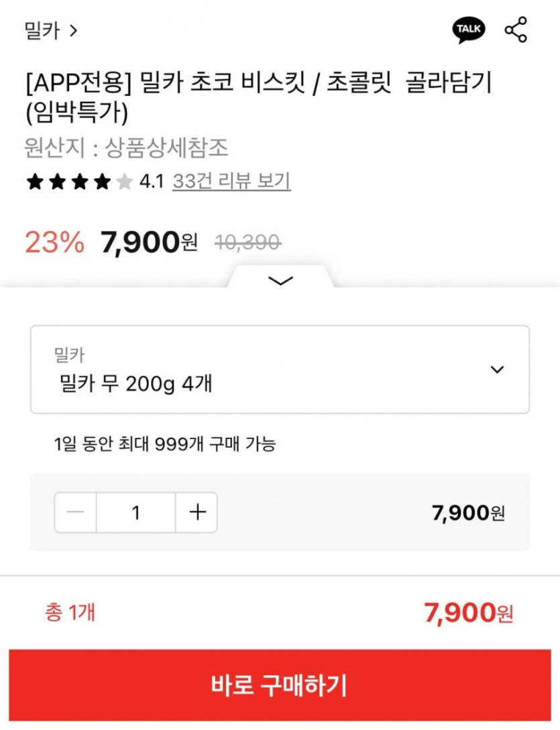Click the crossed-out 10,390 original price
The image size is (560, 730).
247,243
